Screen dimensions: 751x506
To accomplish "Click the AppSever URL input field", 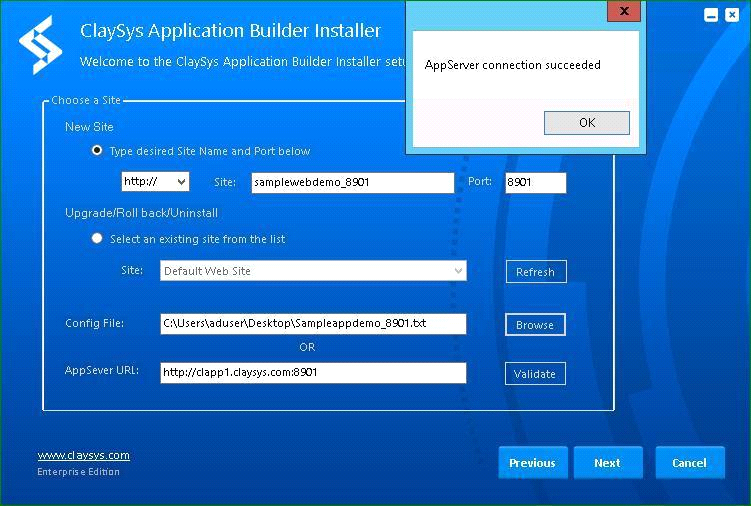I will point(313,373).
